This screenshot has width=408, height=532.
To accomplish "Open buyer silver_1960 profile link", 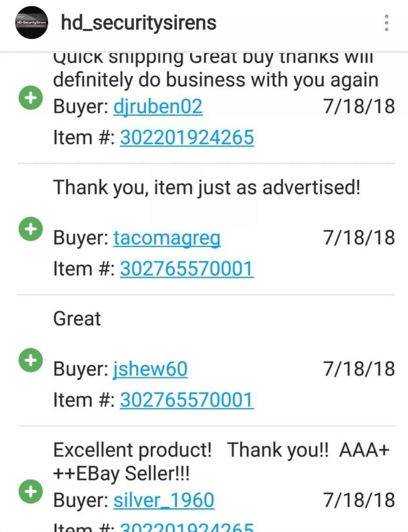I will point(164,500).
